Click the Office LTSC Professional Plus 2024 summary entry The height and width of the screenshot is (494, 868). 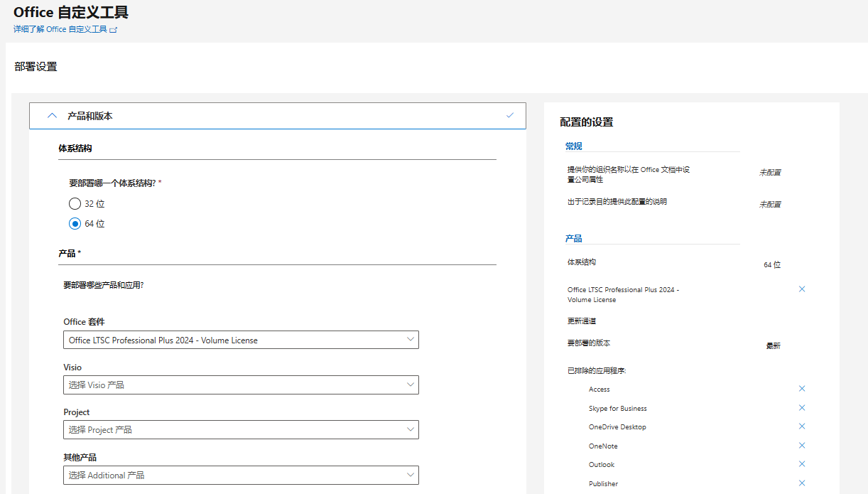pyautogui.click(x=624, y=294)
